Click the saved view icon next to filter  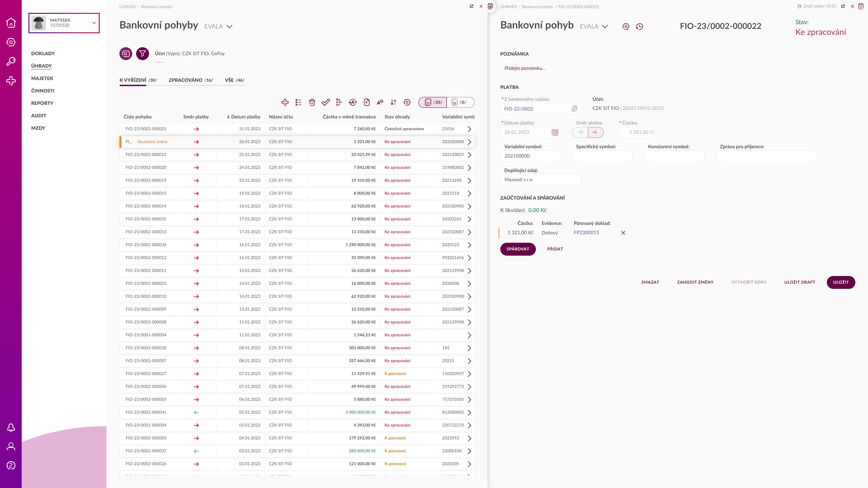pos(126,54)
